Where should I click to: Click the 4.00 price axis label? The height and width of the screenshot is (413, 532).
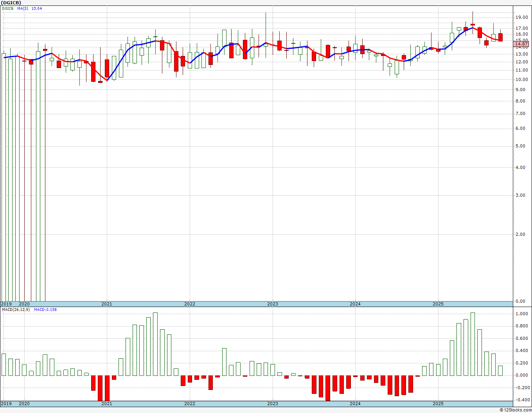[520, 168]
